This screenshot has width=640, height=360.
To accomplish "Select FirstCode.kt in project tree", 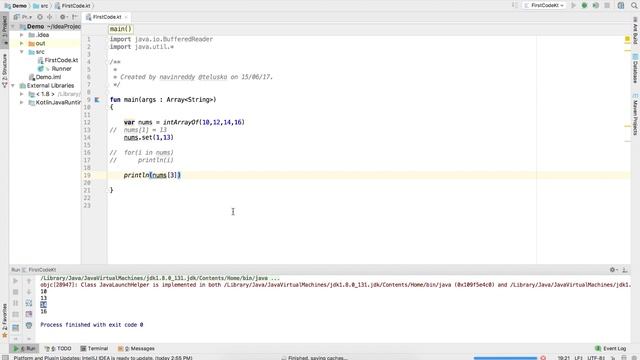I will pyautogui.click(x=58, y=60).
